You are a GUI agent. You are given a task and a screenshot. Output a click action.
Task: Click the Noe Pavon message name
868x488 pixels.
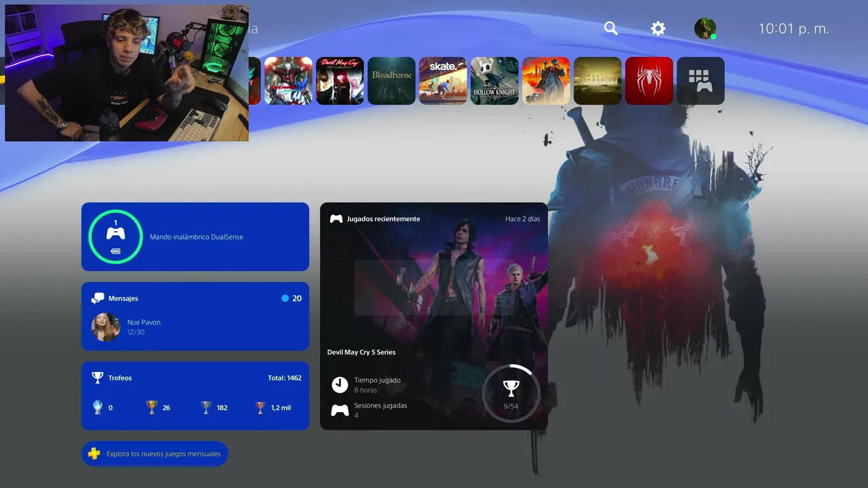pos(144,322)
